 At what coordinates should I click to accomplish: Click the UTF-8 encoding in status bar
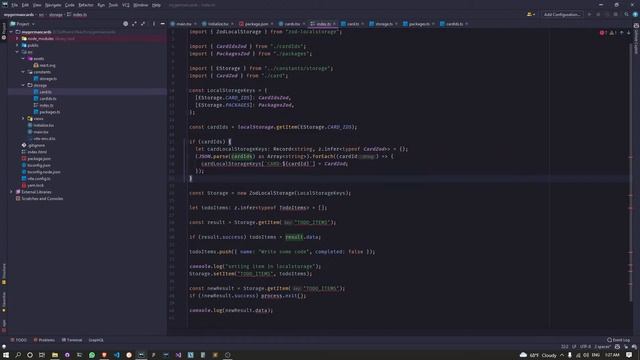tap(585, 347)
